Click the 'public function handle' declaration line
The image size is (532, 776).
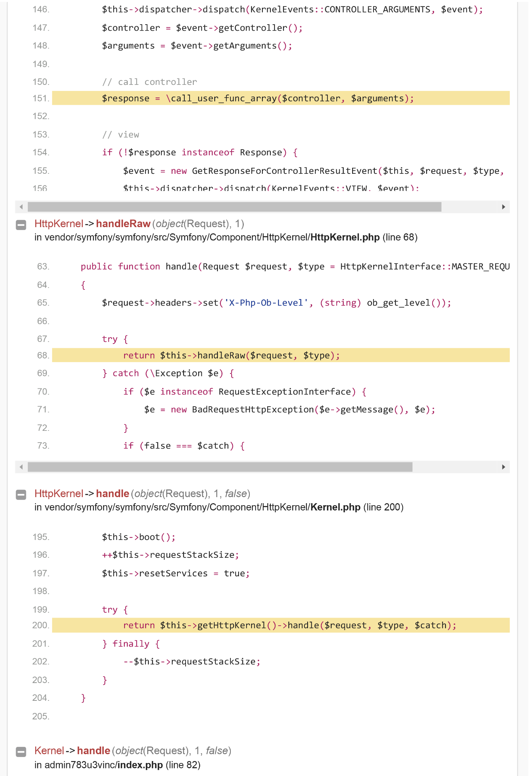click(295, 266)
